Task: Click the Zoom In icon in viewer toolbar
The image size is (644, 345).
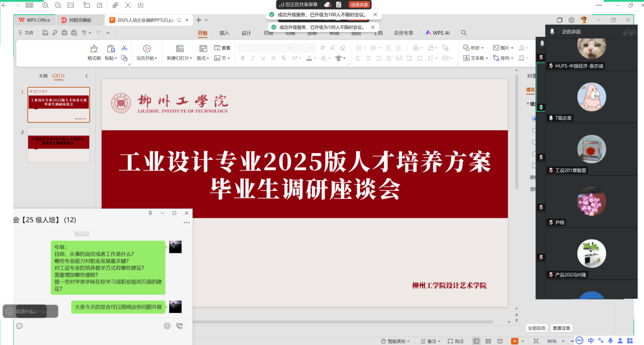Action: [45, 5]
